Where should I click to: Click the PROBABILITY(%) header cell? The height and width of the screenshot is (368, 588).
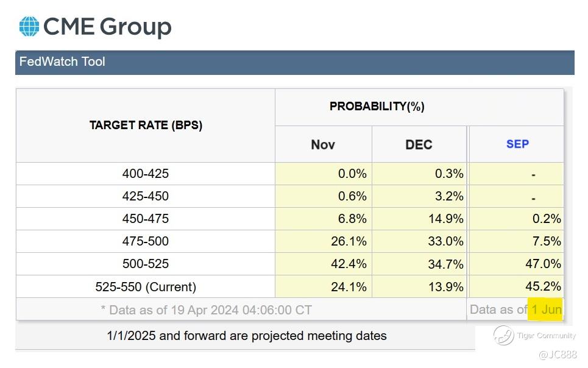pyautogui.click(x=377, y=107)
